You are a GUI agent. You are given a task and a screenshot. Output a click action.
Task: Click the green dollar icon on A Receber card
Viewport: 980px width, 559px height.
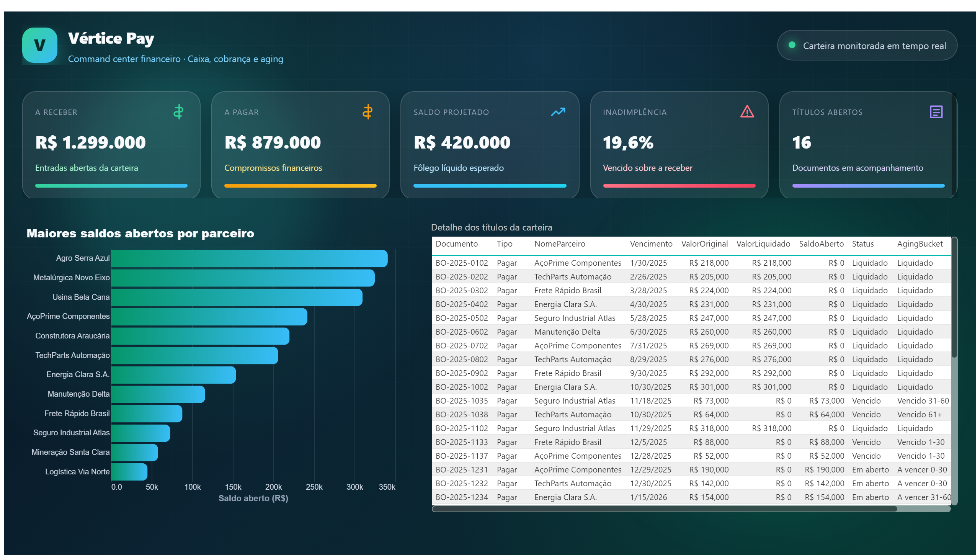coord(178,112)
